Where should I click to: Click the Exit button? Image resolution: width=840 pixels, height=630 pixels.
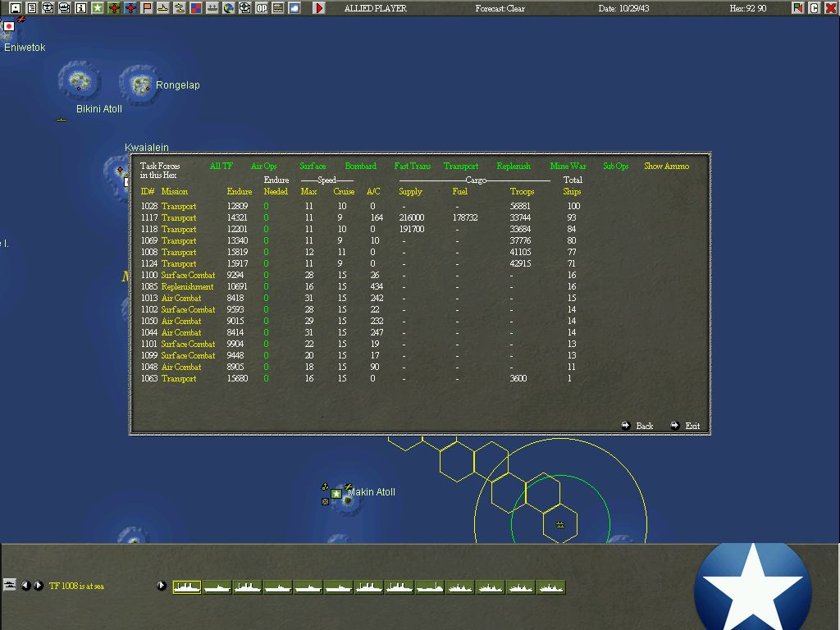[x=685, y=426]
